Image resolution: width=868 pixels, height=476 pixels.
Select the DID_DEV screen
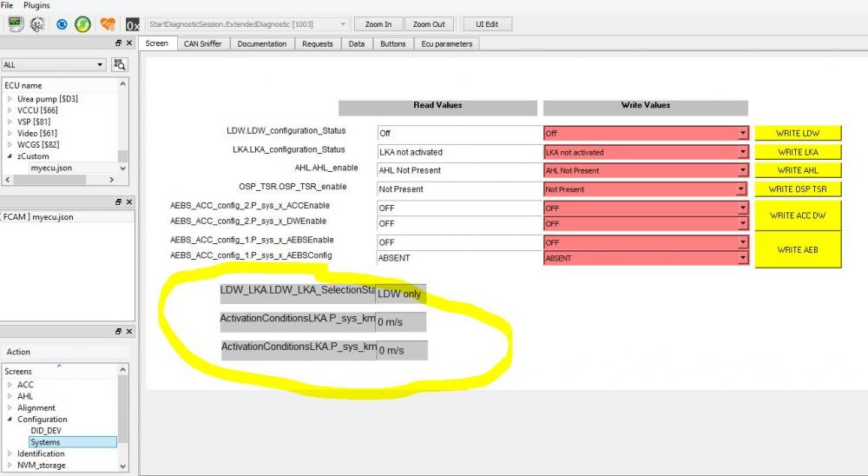click(46, 431)
